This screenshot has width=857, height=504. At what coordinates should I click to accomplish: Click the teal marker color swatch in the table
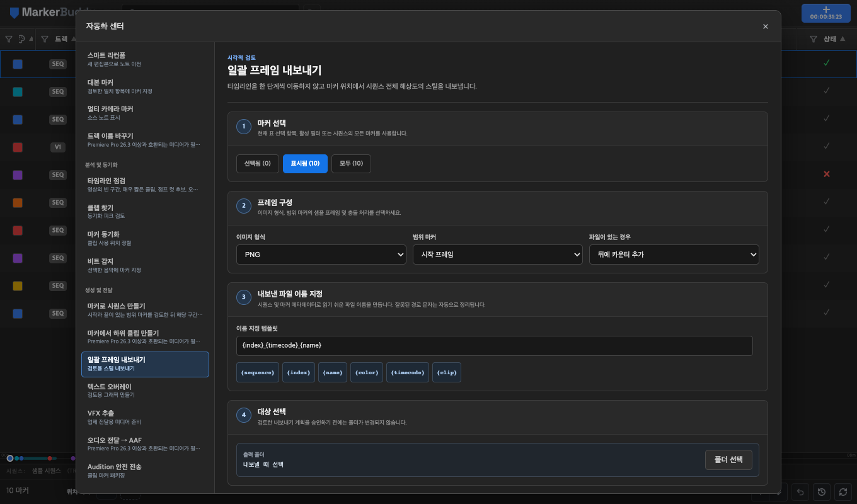point(18,92)
